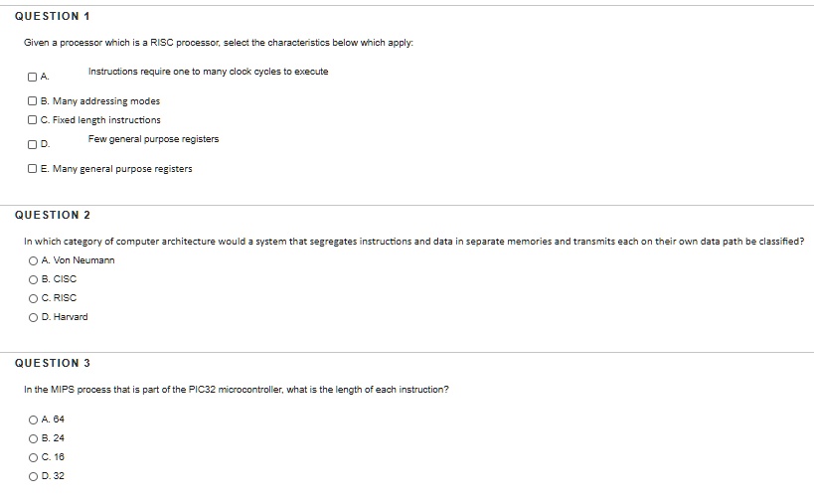The height and width of the screenshot is (504, 814).
Task: Choose option C. 16 for MIPS
Action: [x=33, y=457]
